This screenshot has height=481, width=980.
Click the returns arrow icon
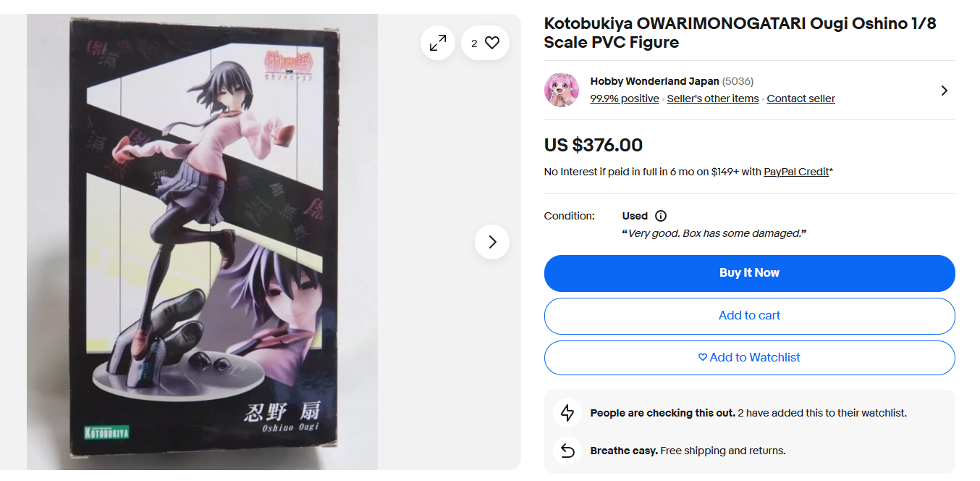click(x=567, y=451)
